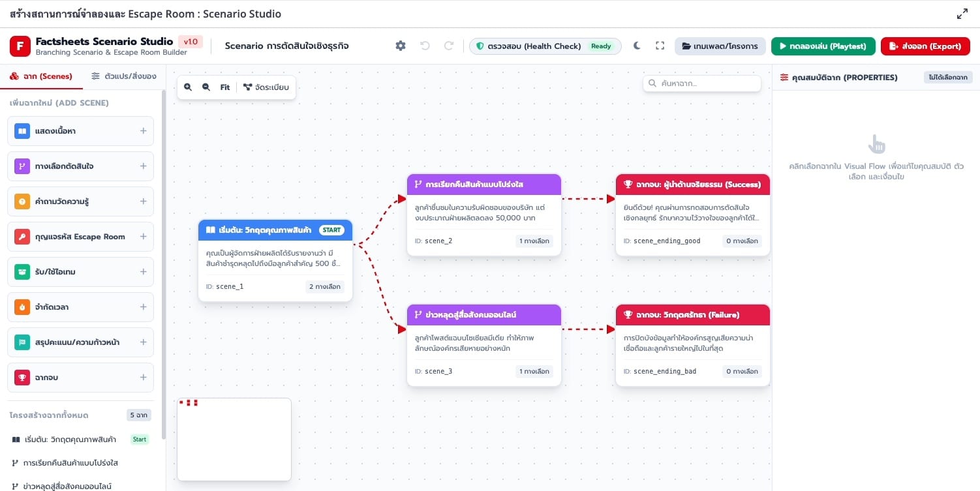
Task: Click ทดลองเล่น (Playtest) button
Action: click(x=823, y=46)
